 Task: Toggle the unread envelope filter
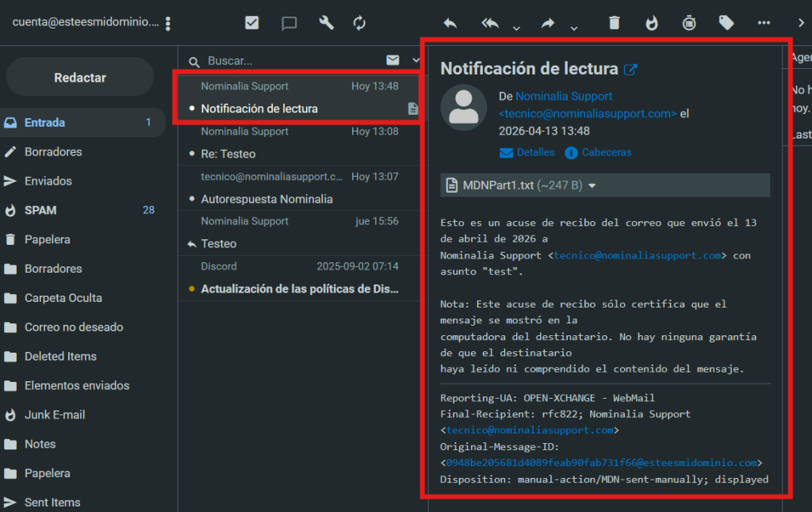point(393,60)
